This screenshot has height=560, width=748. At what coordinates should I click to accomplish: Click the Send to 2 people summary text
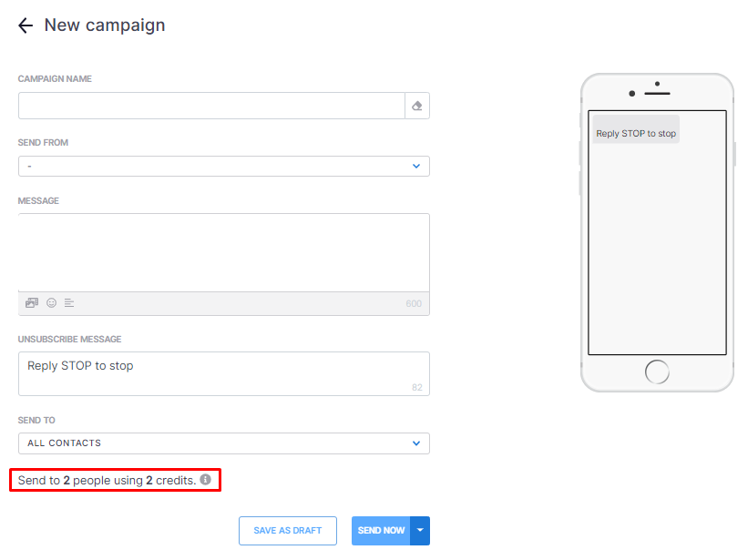pyautogui.click(x=107, y=480)
